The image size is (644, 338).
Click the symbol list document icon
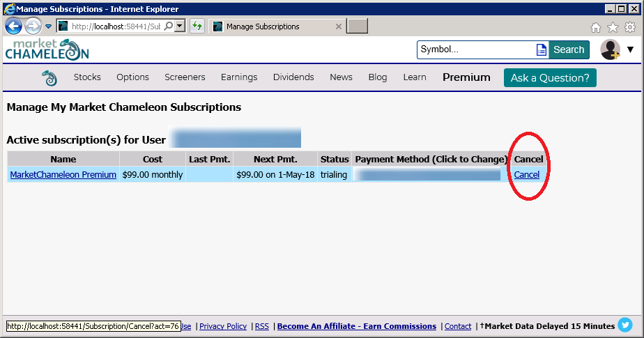pyautogui.click(x=542, y=49)
